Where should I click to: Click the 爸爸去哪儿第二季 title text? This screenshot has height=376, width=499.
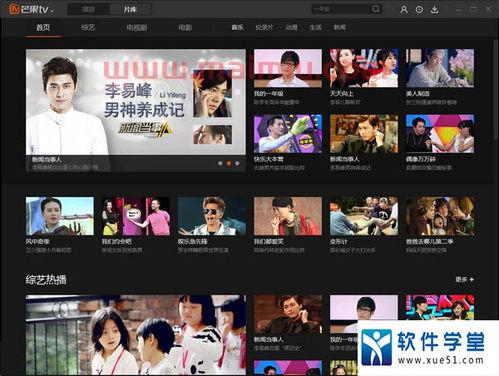pyautogui.click(x=430, y=241)
